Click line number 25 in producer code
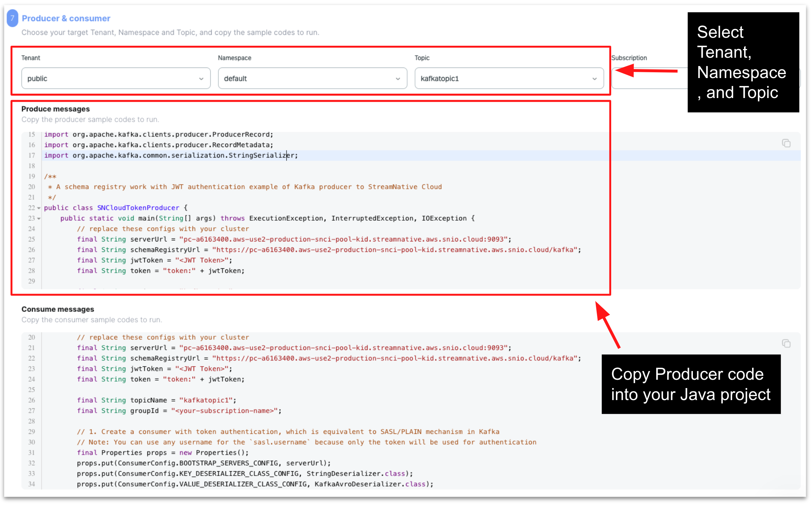Image resolution: width=812 pixels, height=505 pixels. (x=31, y=239)
